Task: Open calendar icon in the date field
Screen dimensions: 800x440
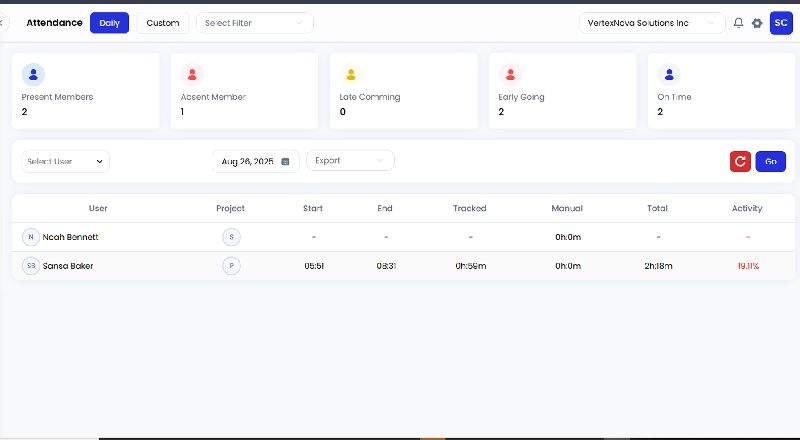Action: pos(285,161)
